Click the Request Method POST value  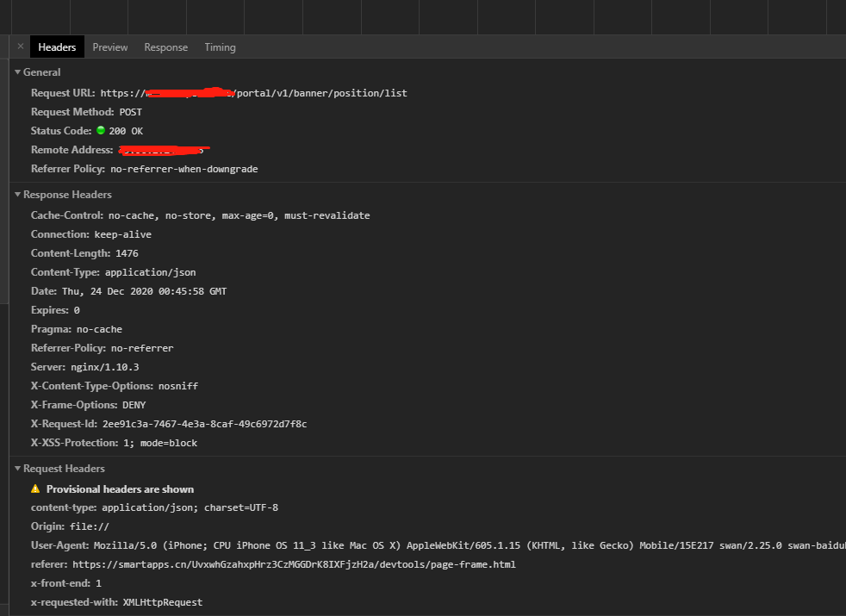coord(131,112)
